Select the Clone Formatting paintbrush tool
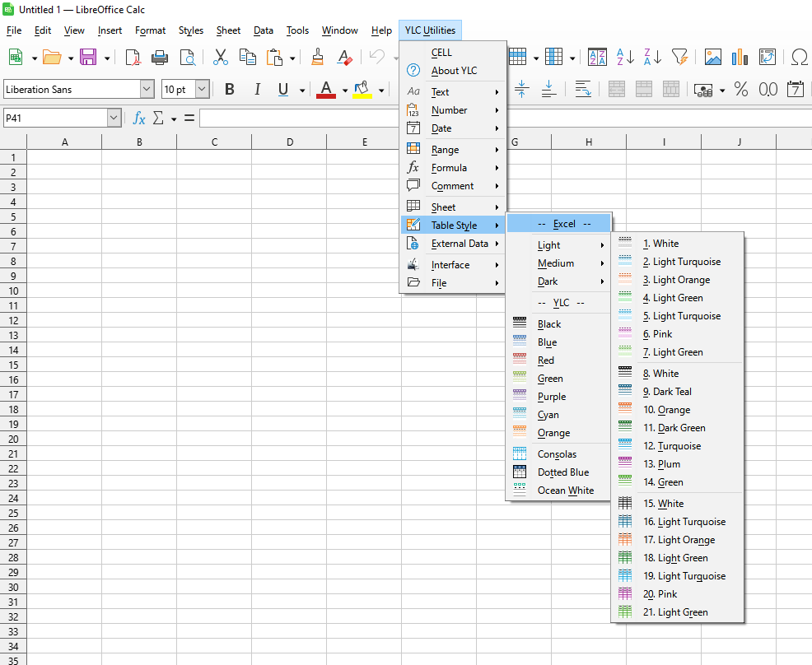 317,58
